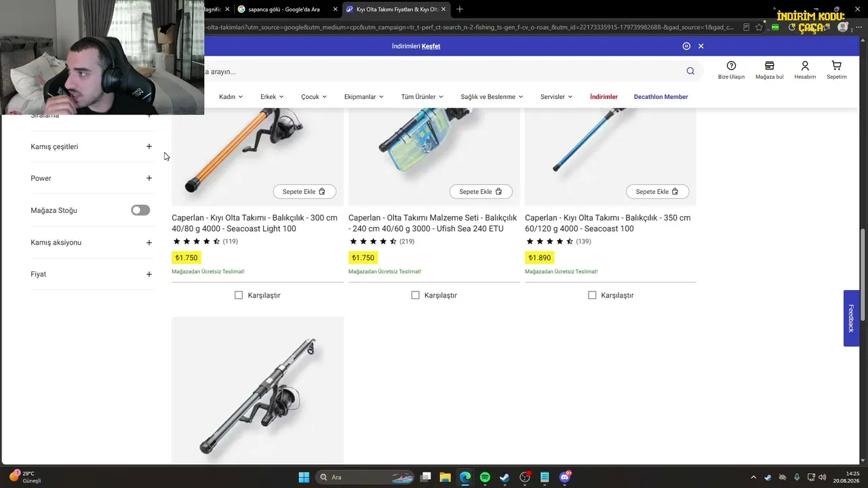Open the grey telescopic rod product image

[258, 390]
